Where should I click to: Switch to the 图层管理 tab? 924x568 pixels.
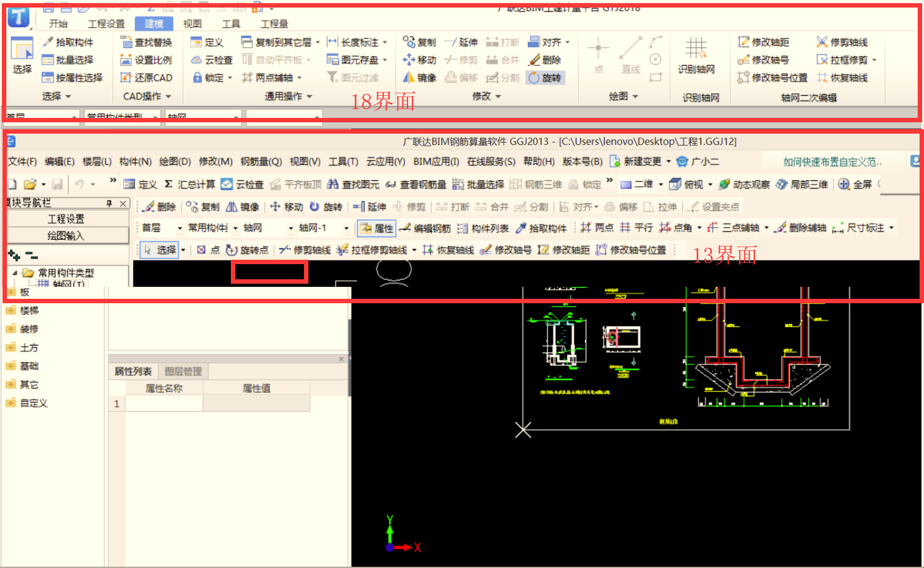(x=184, y=371)
